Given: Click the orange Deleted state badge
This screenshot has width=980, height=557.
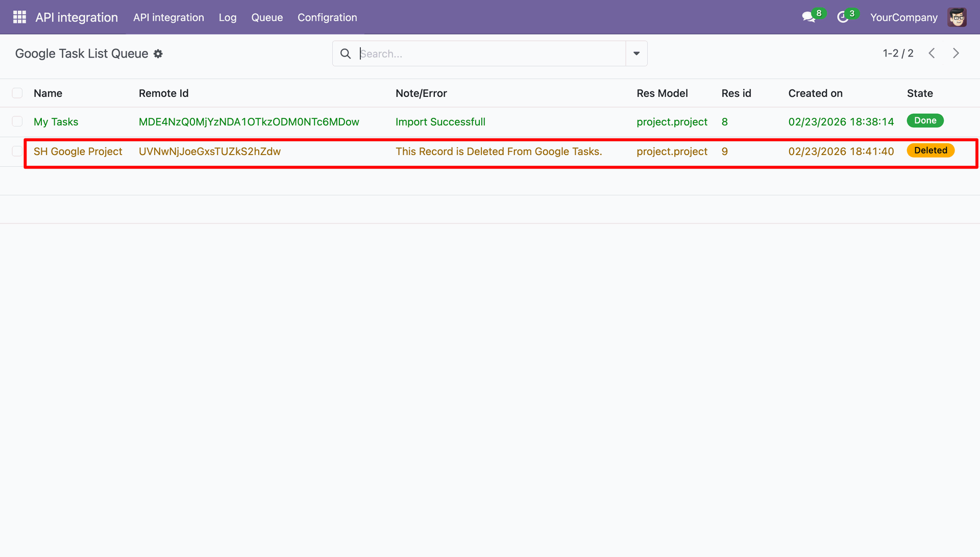Looking at the screenshot, I should click(930, 150).
